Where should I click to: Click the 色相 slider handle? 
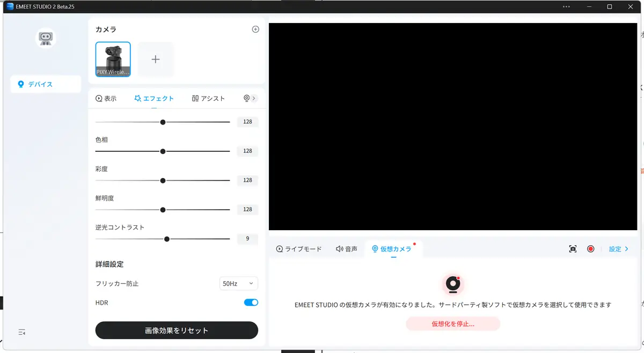163,151
